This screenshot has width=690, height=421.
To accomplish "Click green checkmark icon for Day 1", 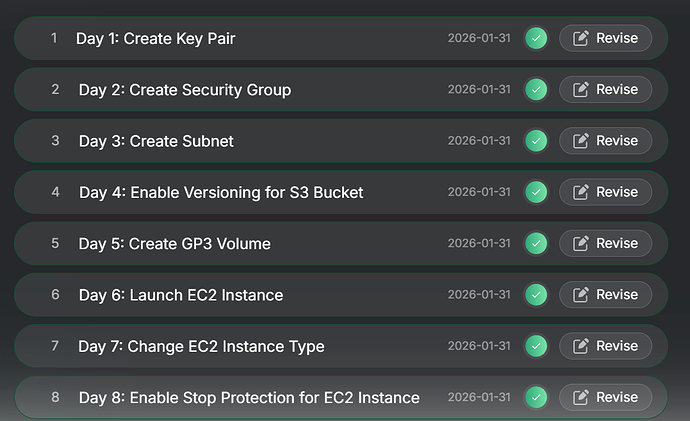I will coord(537,39).
